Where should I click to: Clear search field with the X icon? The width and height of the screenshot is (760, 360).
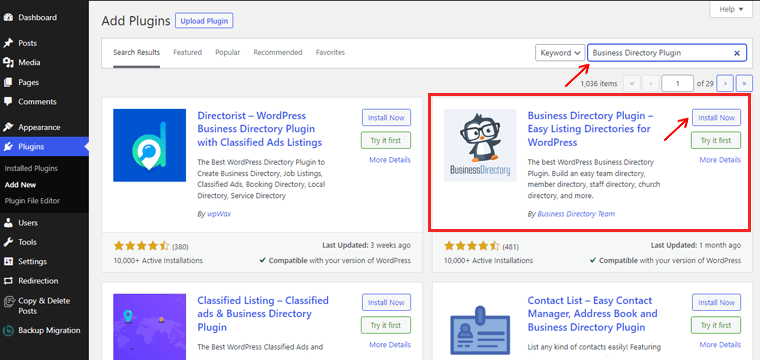[737, 53]
